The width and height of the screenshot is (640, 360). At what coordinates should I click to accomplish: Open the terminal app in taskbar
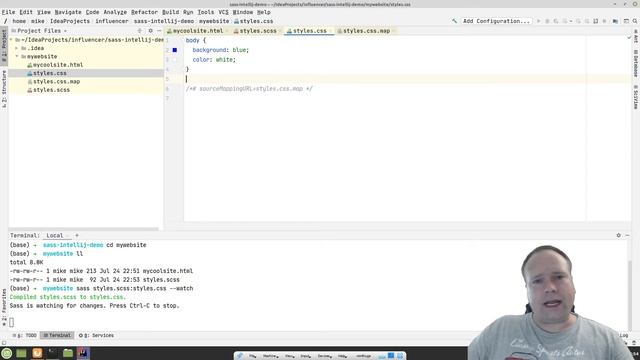pos(52,353)
